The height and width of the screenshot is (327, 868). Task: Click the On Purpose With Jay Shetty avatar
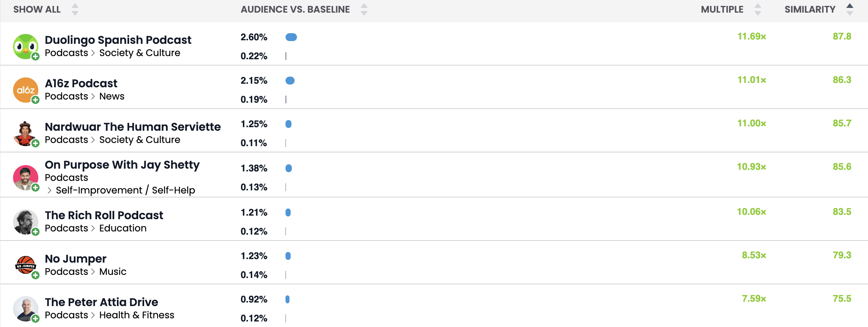pos(25,178)
